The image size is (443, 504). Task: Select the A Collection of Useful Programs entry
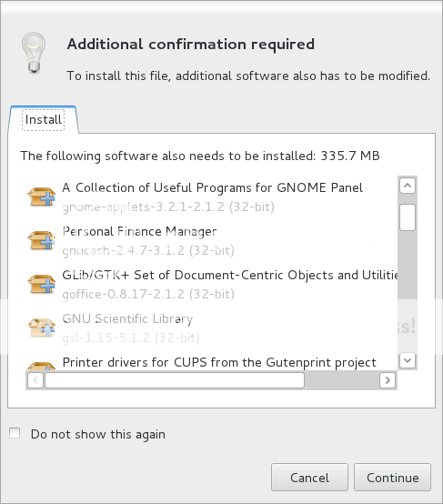pos(212,197)
